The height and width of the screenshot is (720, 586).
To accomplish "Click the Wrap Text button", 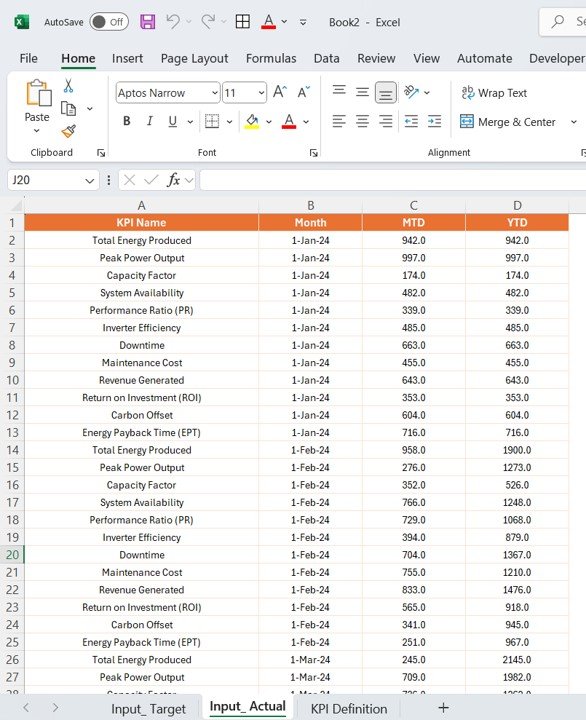I will 494,93.
